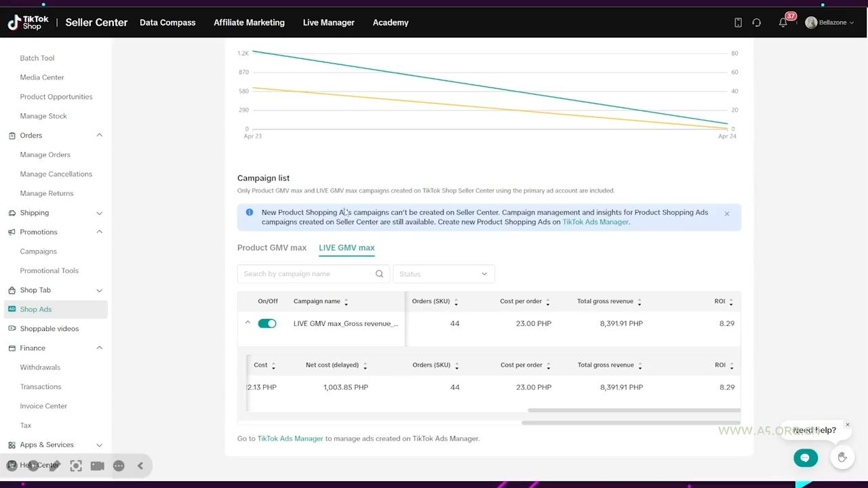The image size is (868, 488).
Task: Click the TikTok Shop logo
Action: [28, 22]
